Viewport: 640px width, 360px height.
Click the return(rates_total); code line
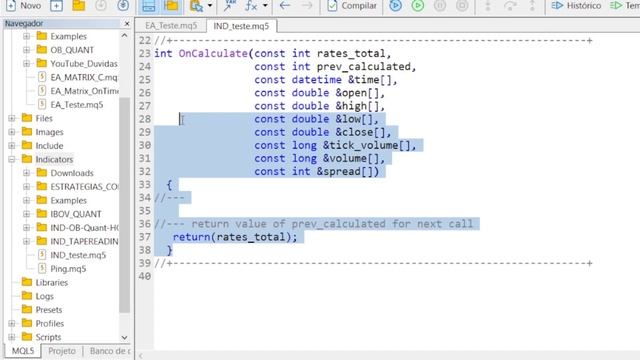coord(235,237)
